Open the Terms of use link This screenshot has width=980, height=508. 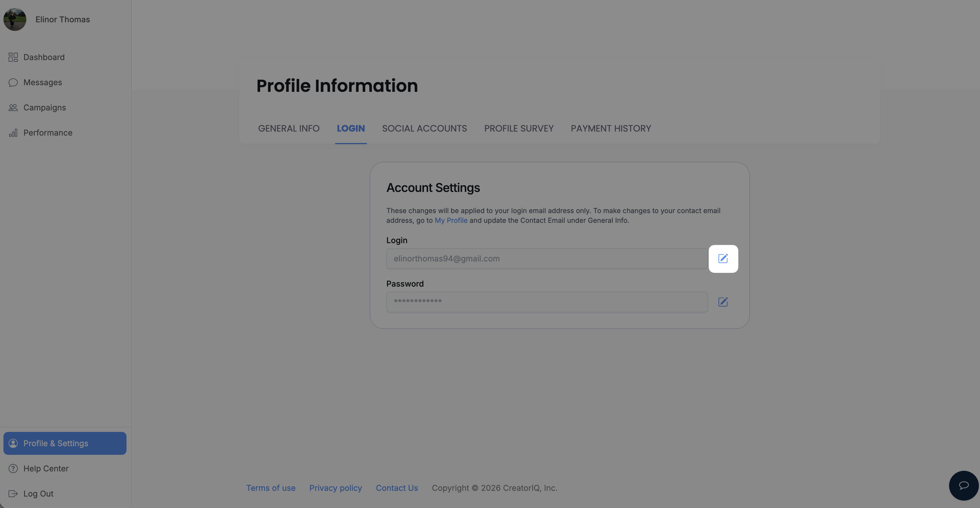pos(270,488)
